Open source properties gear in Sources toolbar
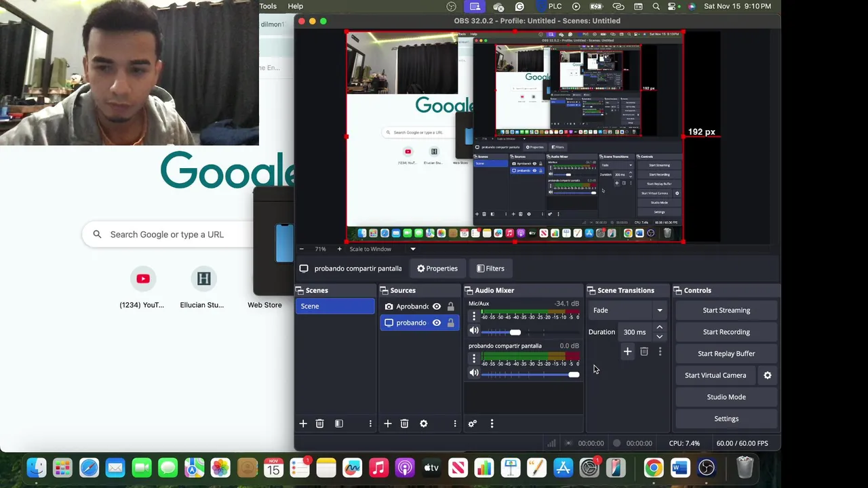Screen dimensions: 868x488 click(424, 424)
